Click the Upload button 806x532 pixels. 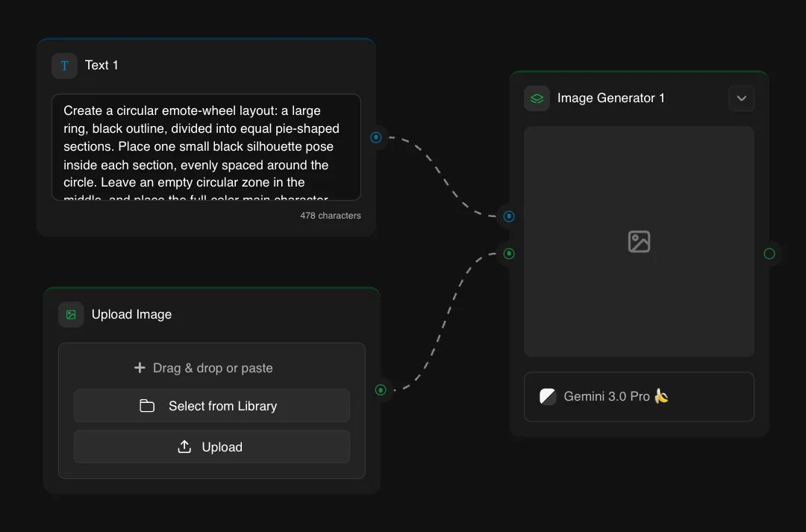[211, 446]
